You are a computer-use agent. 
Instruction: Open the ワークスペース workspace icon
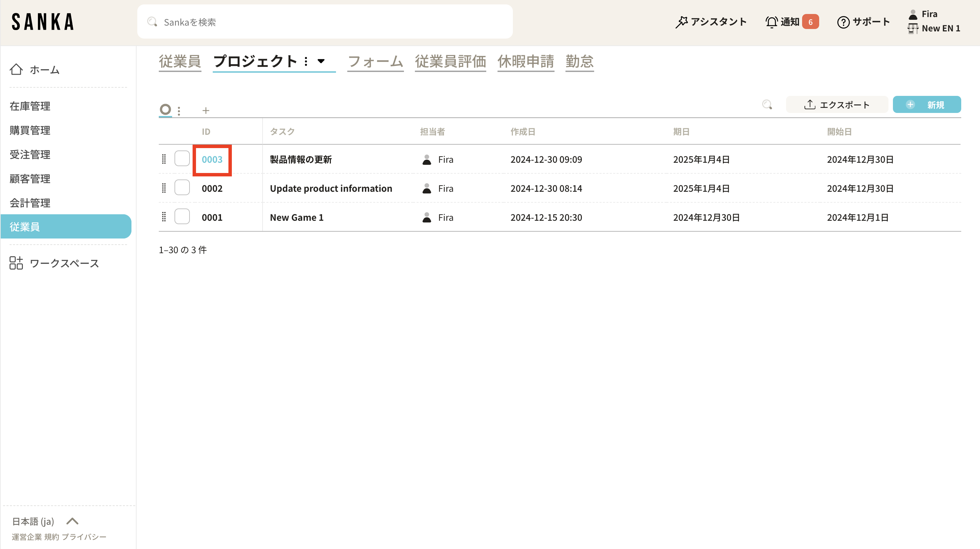tap(16, 263)
